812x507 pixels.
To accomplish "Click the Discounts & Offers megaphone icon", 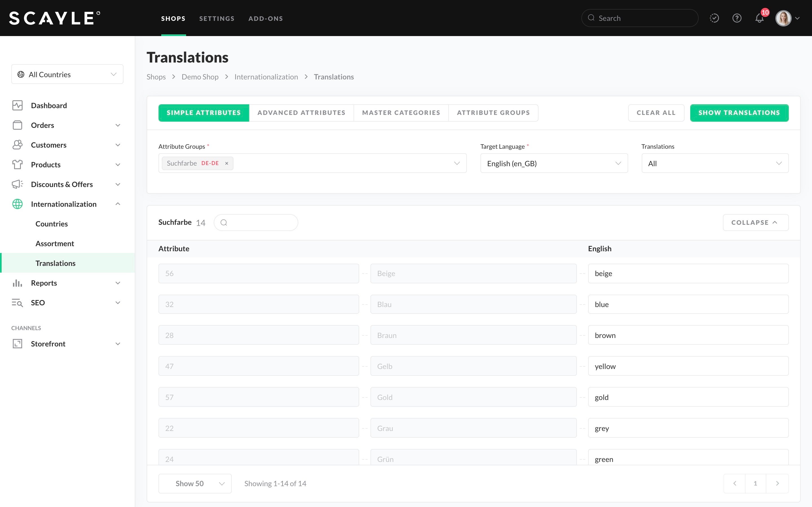I will click(17, 184).
